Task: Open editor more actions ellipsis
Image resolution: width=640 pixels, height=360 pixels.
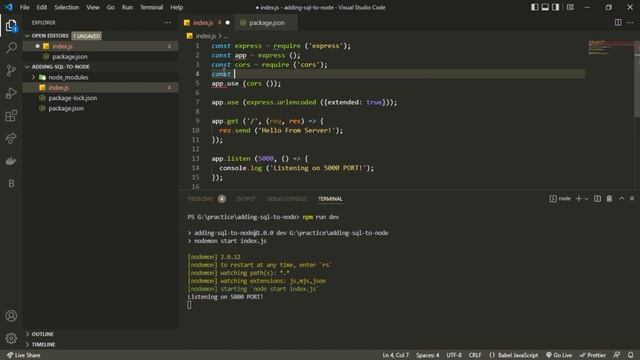Action: click(x=630, y=22)
